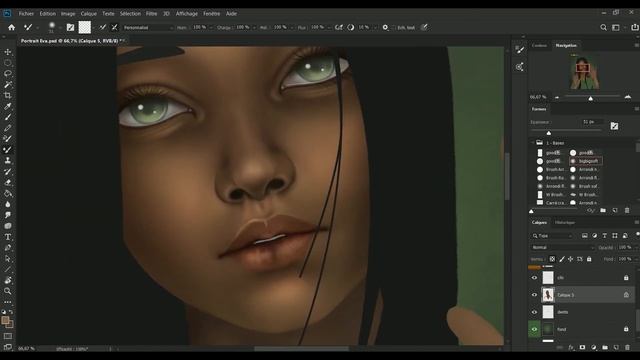Select the Crop tool
This screenshot has height=360, width=640.
[8, 95]
